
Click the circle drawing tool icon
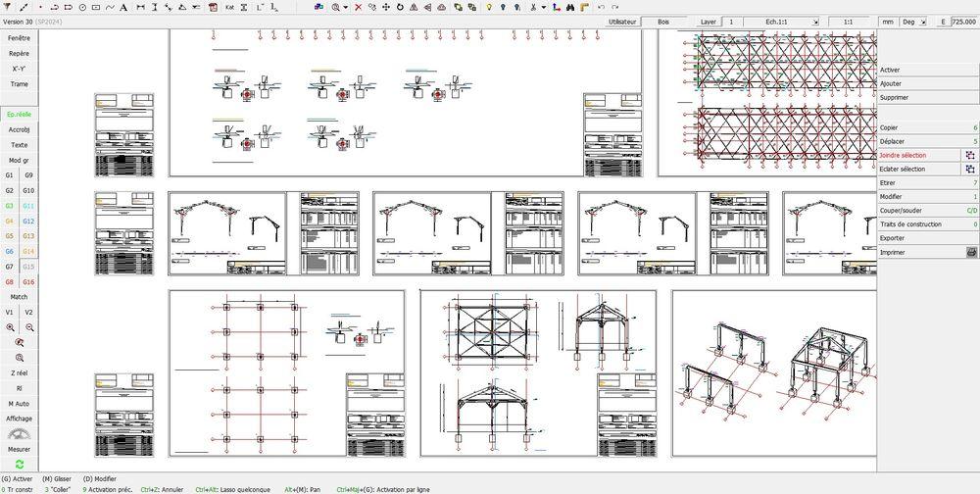(x=81, y=7)
